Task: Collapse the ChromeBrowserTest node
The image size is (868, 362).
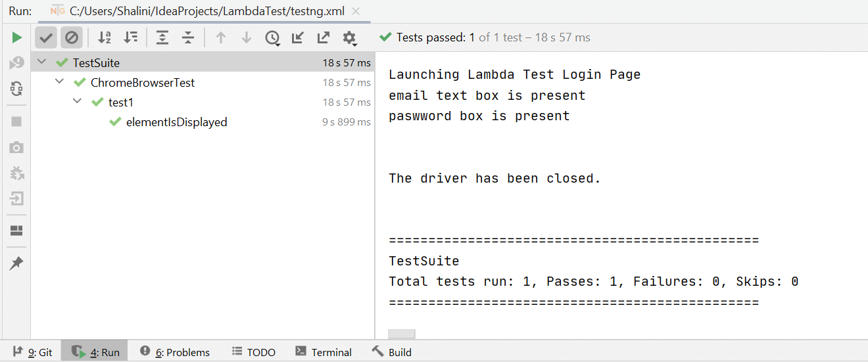Action: point(60,82)
